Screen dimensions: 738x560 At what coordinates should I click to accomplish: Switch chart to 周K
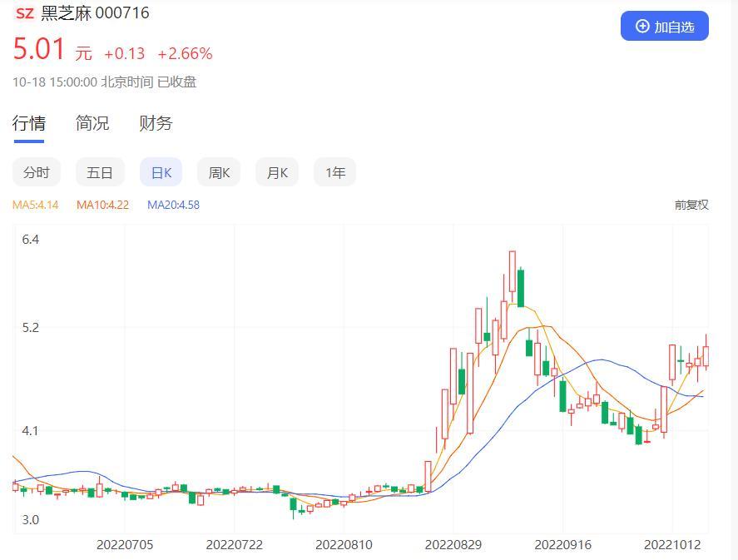pos(219,172)
